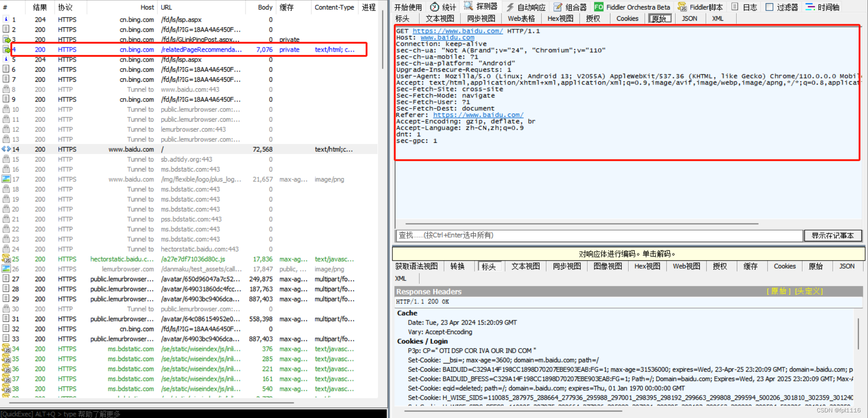Click the padlock tunnel icon of session 8
The width and height of the screenshot is (868, 418).
tap(6, 89)
